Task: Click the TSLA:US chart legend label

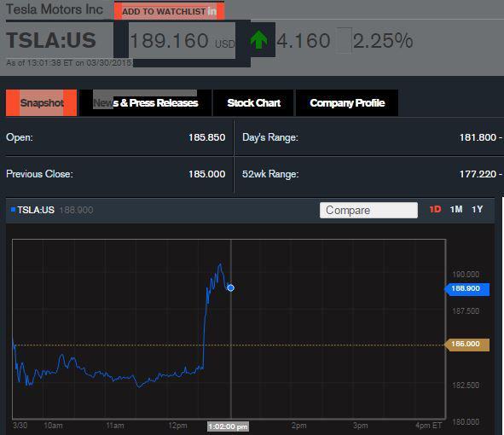Action: 36,210
